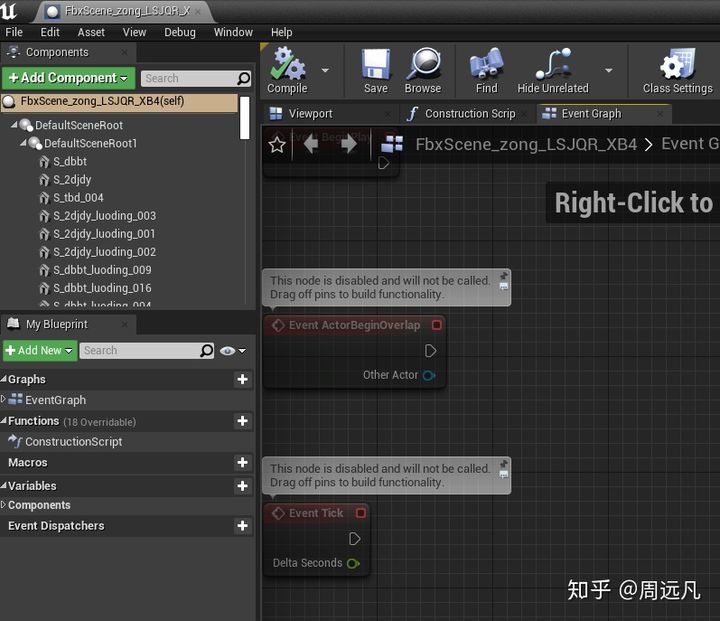Collapse the Graphs section
The width and height of the screenshot is (720, 621).
tap(4, 378)
